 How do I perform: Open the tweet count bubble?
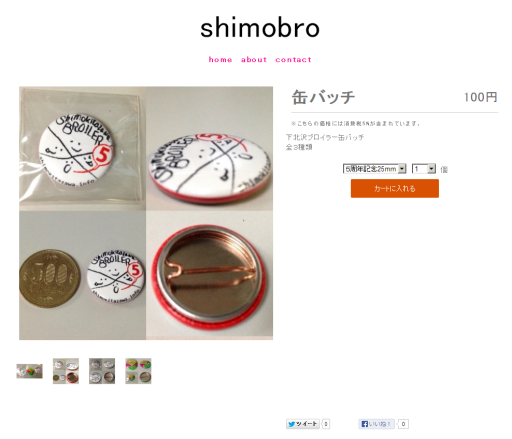[326, 424]
